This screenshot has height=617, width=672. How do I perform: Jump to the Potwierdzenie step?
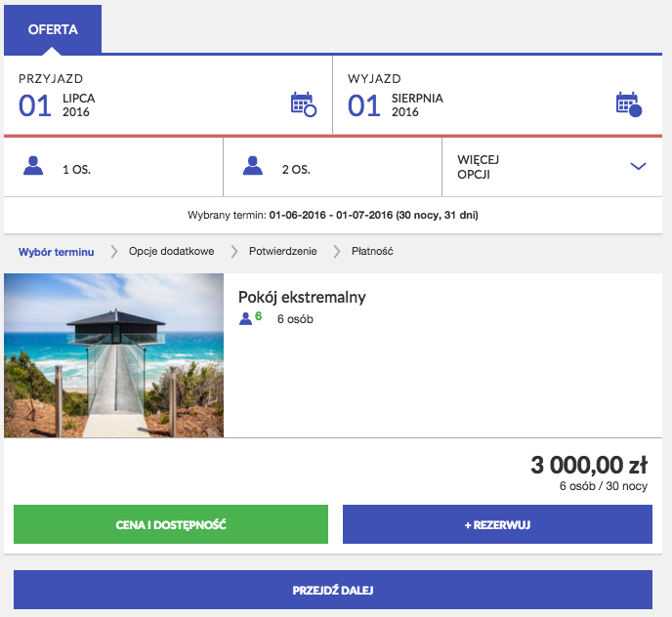pos(282,252)
